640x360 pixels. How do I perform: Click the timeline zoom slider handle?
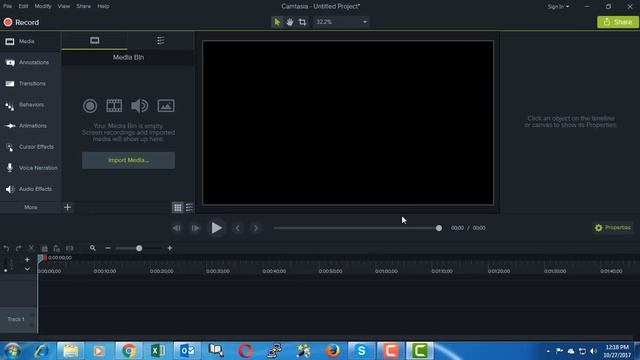(139, 248)
